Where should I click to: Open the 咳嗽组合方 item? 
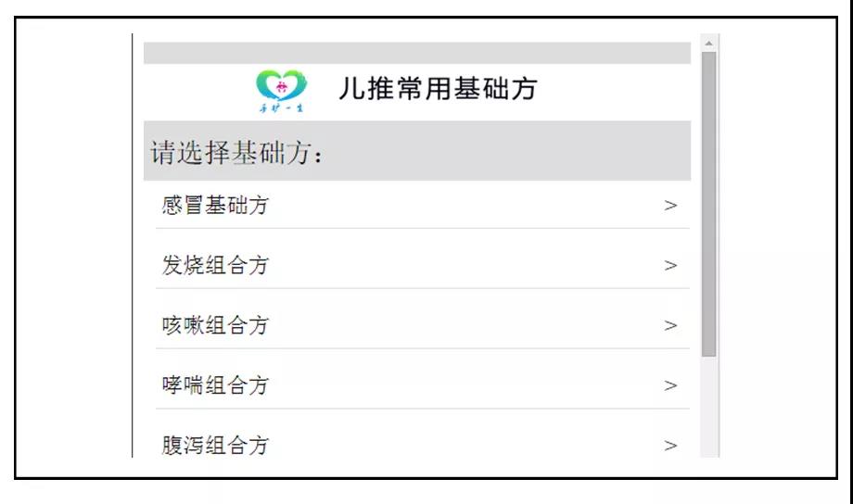tap(423, 324)
